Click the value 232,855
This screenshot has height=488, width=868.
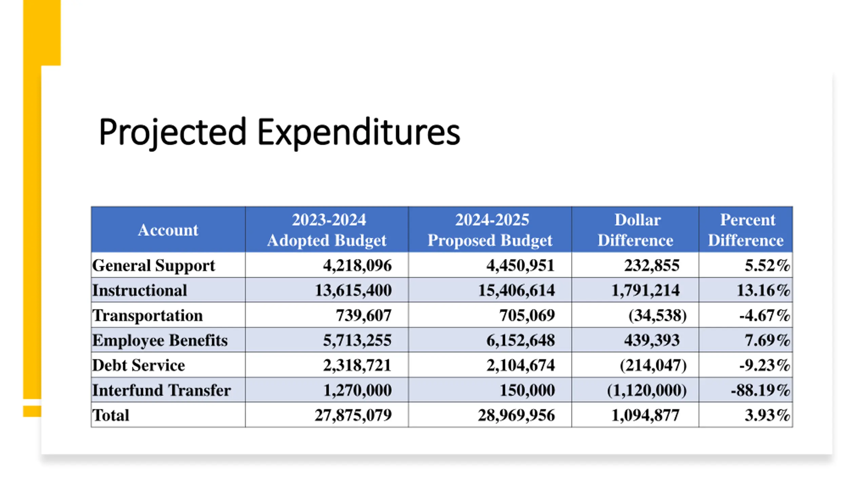click(652, 265)
